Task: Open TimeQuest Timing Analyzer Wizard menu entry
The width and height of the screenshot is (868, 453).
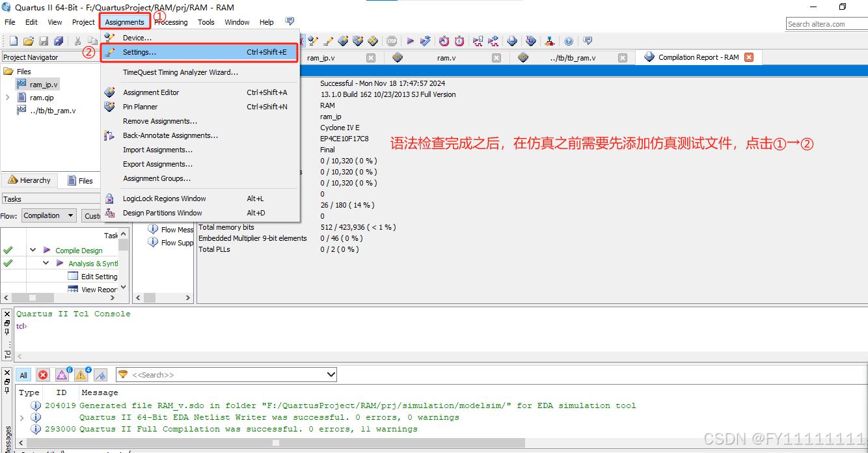Action: (x=200, y=72)
